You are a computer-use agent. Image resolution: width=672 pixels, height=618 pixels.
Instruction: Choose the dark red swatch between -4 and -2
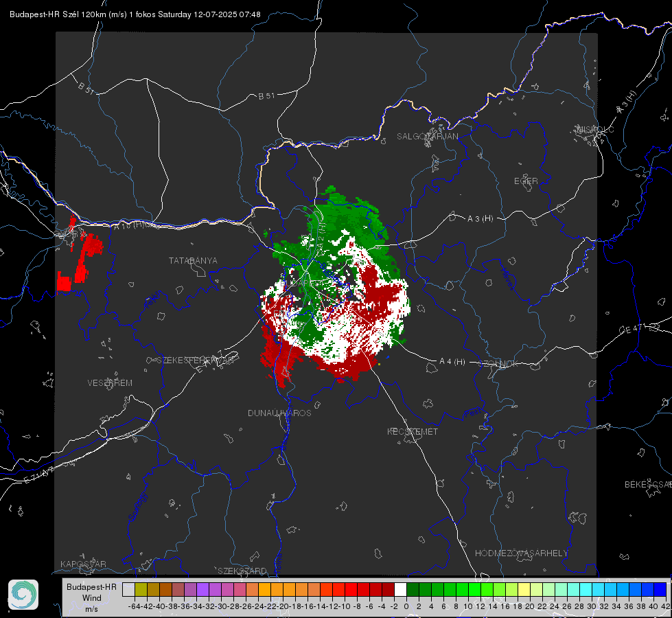coord(388,589)
